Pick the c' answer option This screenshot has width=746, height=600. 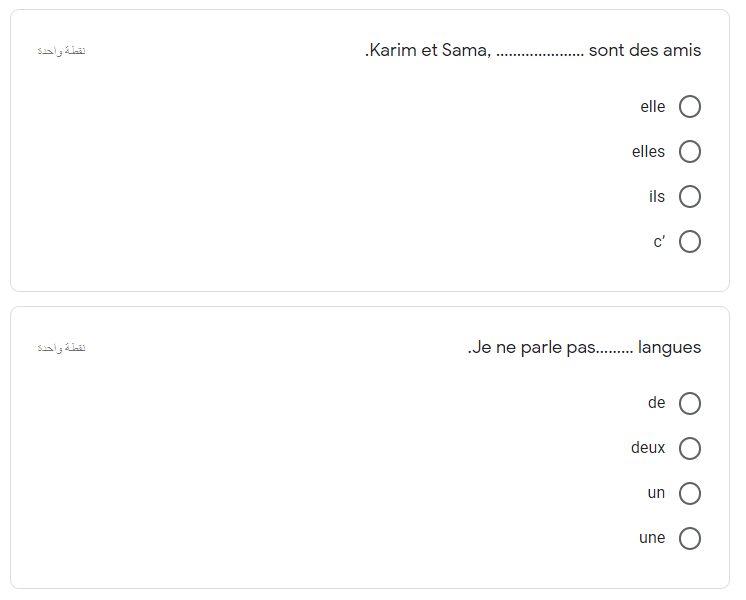tap(689, 241)
